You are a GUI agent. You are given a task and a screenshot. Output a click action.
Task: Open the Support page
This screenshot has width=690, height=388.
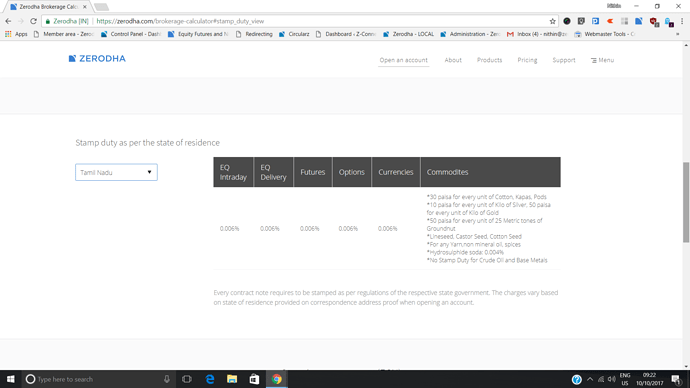pyautogui.click(x=564, y=60)
